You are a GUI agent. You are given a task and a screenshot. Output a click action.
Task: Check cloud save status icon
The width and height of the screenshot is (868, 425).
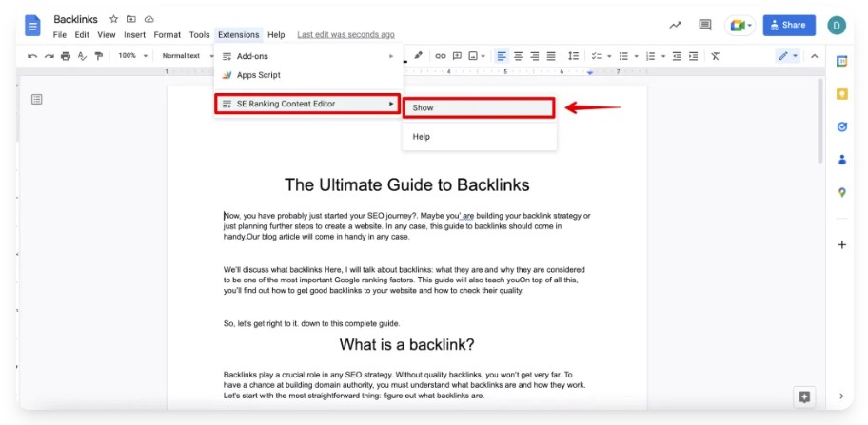148,19
